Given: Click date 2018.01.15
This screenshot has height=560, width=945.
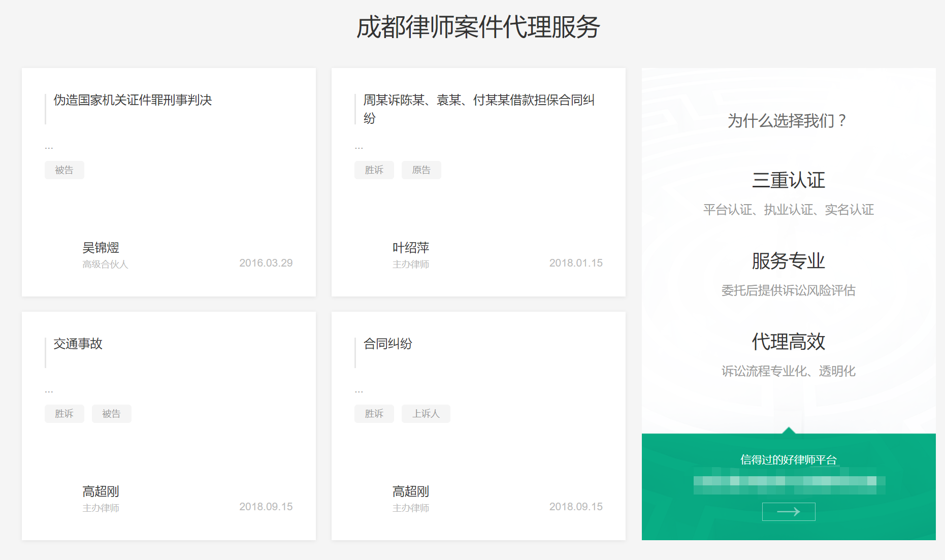Looking at the screenshot, I should (576, 263).
